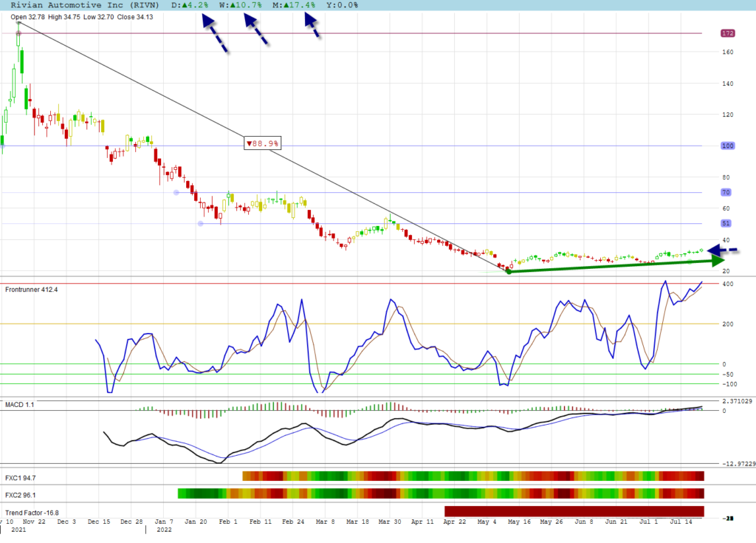The image size is (756, 543).
Task: Click the 140 price axis label
Action: pyautogui.click(x=727, y=83)
